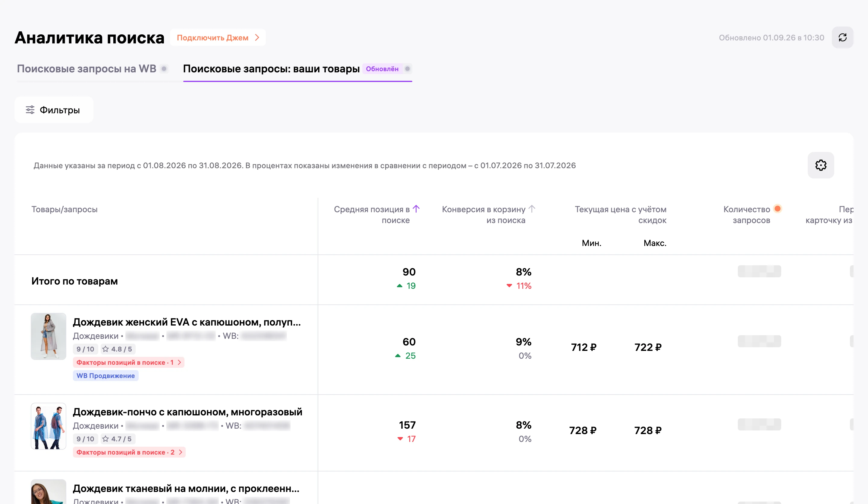868x504 pixels.
Task: Open Дождевик тканевый на молнии title
Action: 186,489
